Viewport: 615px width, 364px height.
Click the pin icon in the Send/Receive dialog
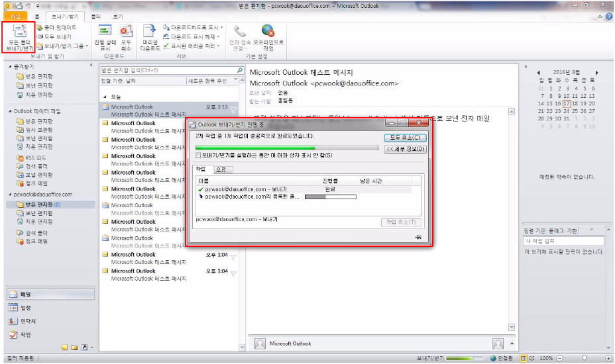(418, 237)
